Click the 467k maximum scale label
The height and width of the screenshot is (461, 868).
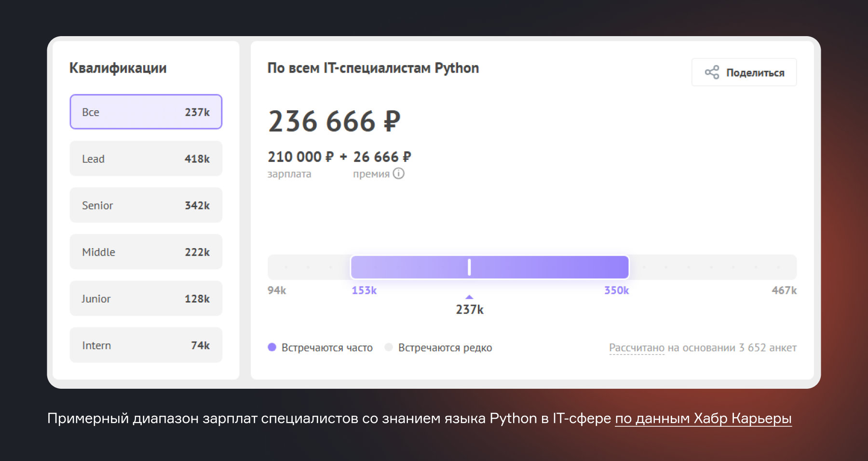(x=784, y=290)
